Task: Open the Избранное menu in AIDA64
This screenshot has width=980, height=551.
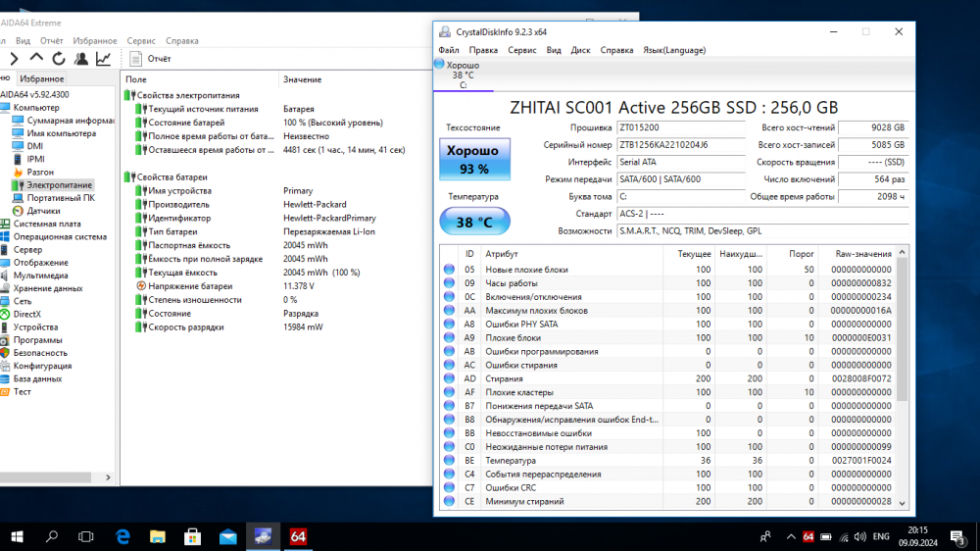Action: (95, 40)
